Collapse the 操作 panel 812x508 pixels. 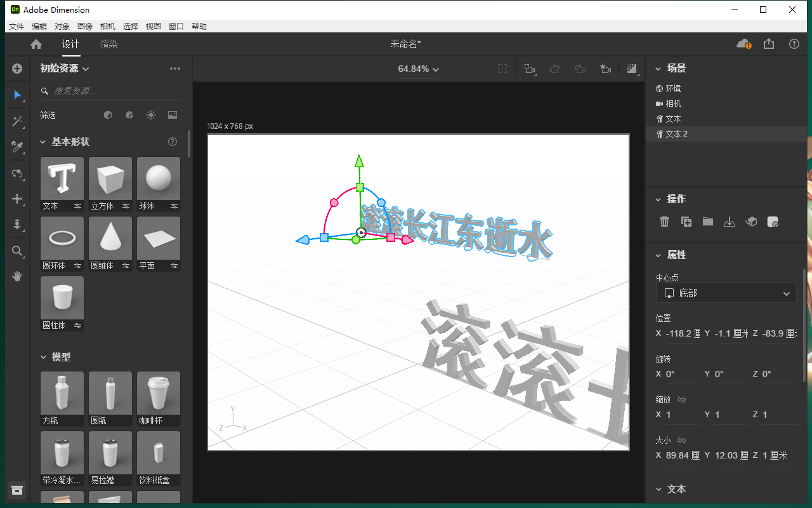coord(658,199)
